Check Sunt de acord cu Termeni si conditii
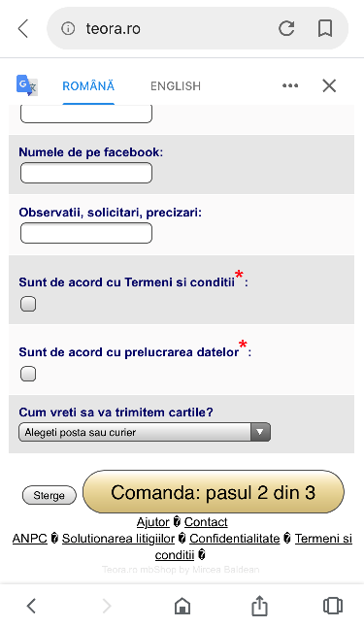The width and height of the screenshot is (364, 627). [28, 304]
